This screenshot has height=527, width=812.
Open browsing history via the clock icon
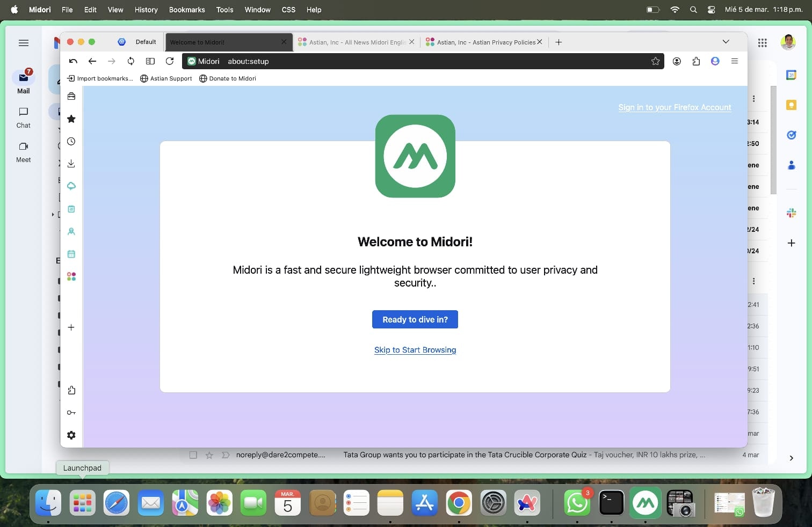tap(71, 142)
